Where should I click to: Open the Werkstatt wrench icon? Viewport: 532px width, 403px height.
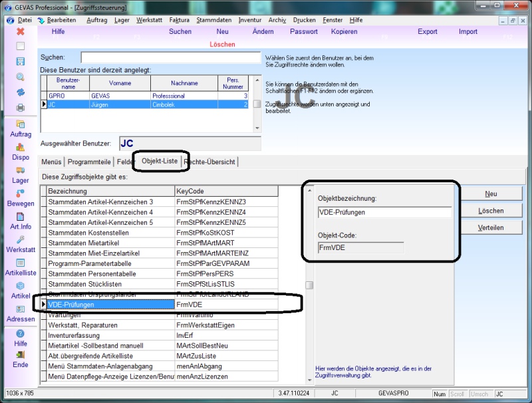point(21,239)
